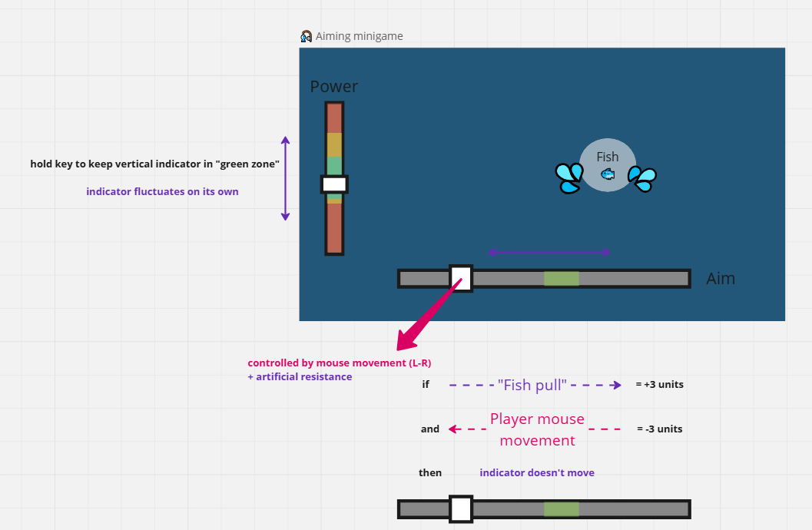This screenshot has height=530, width=812.
Task: Select the 'Aiming minigame' frame title
Action: point(359,36)
